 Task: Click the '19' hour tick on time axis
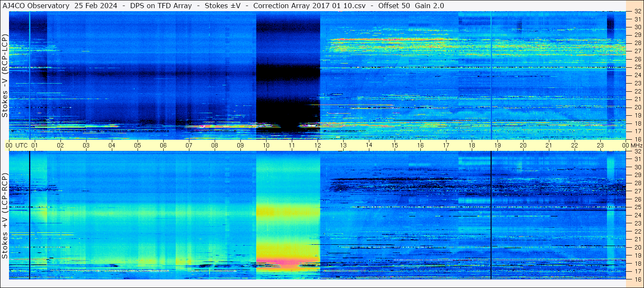[x=497, y=145]
